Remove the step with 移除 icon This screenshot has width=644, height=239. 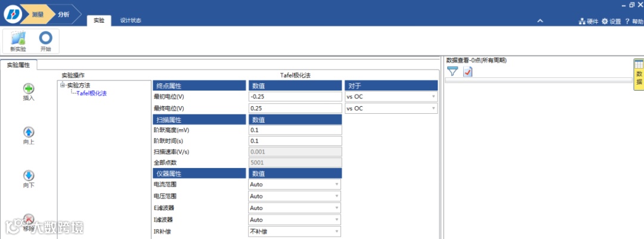coord(29,220)
